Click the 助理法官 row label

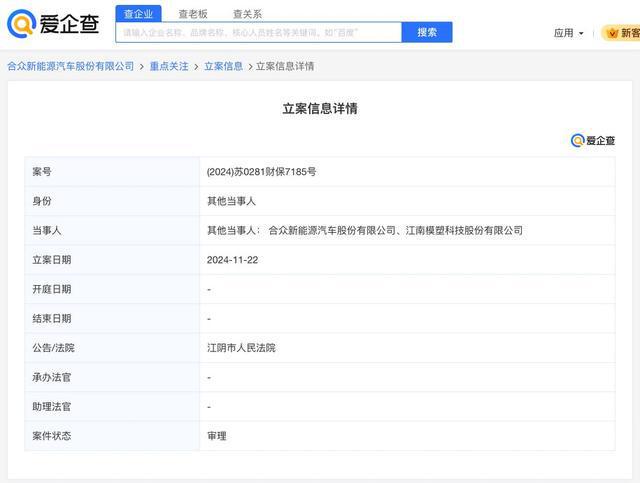click(52, 407)
